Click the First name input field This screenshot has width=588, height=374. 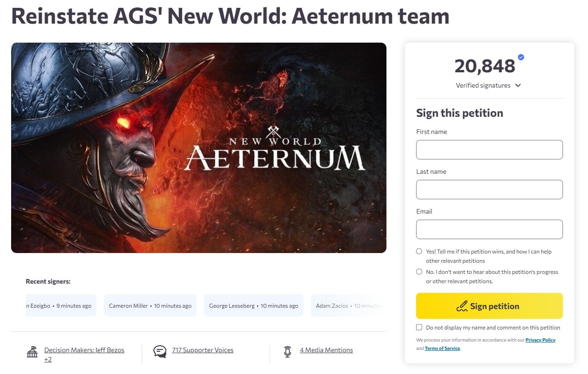(x=489, y=150)
